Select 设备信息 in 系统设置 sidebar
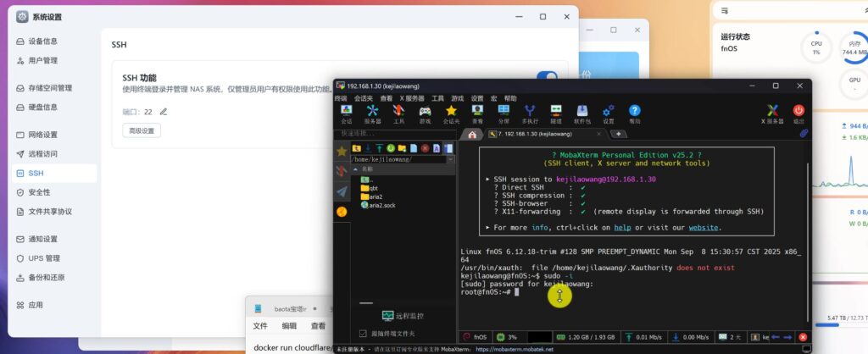Viewport: 868px width, 354px height. (x=53, y=41)
